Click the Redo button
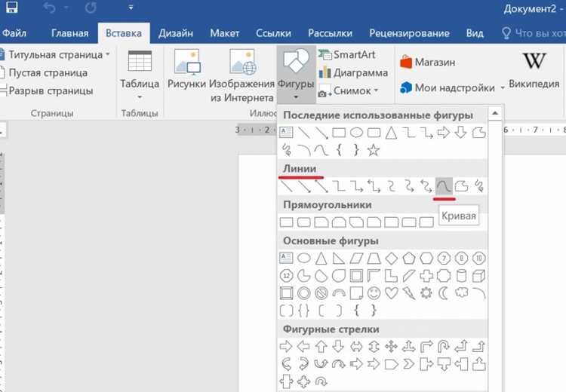566x392 pixels. [91, 8]
